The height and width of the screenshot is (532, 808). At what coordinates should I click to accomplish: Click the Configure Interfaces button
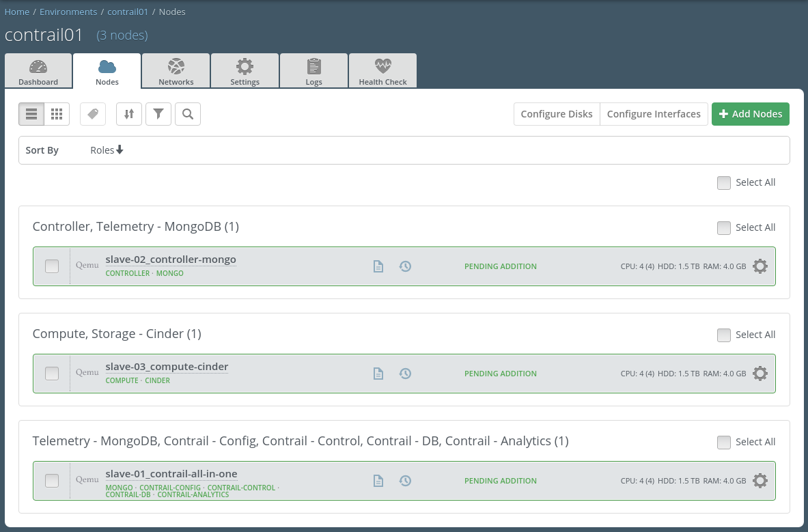tap(654, 114)
